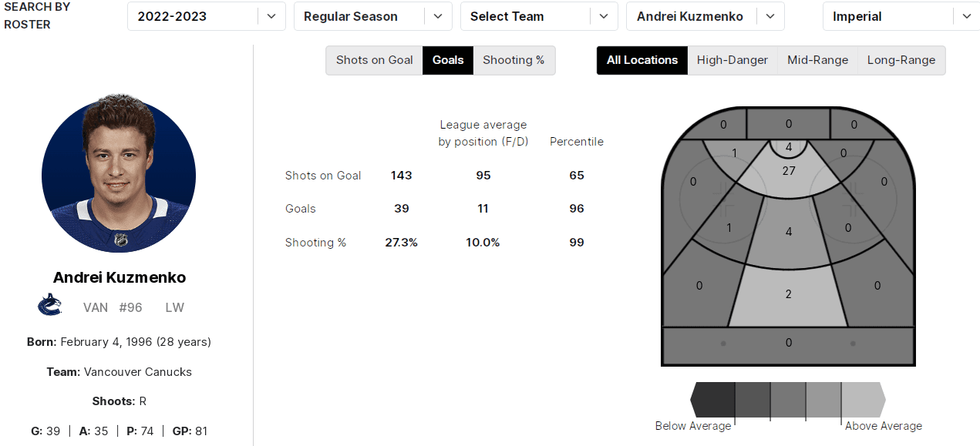Click the slot zone showing 4 goals
This screenshot has height=446, width=980.
(x=788, y=233)
